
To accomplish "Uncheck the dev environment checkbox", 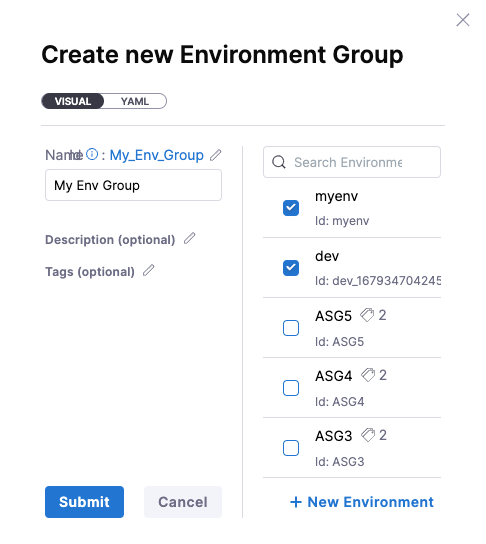I will pyautogui.click(x=291, y=268).
